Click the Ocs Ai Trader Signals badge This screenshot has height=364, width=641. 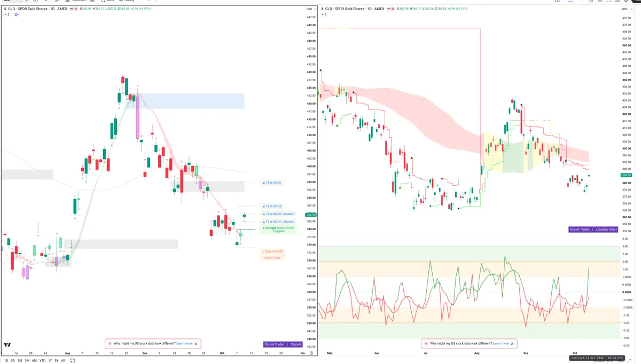[x=283, y=344]
